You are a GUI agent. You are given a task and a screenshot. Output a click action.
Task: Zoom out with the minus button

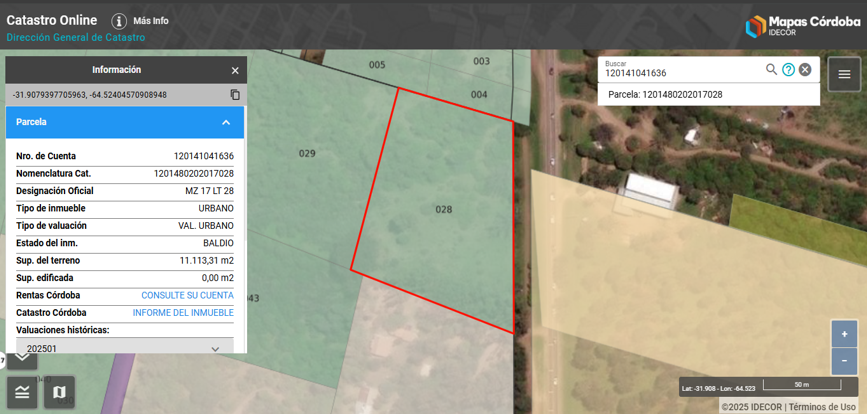pyautogui.click(x=844, y=361)
